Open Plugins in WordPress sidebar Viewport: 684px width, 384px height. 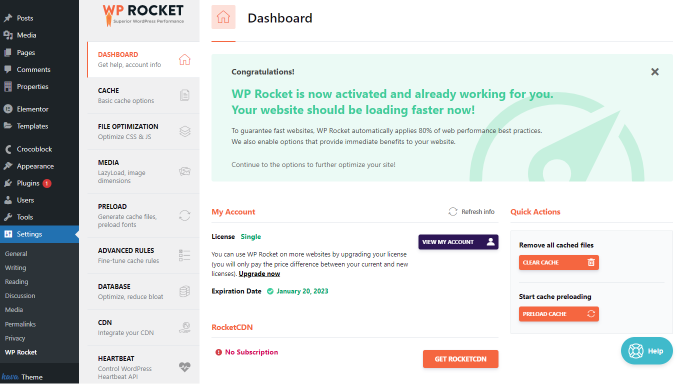click(27, 183)
